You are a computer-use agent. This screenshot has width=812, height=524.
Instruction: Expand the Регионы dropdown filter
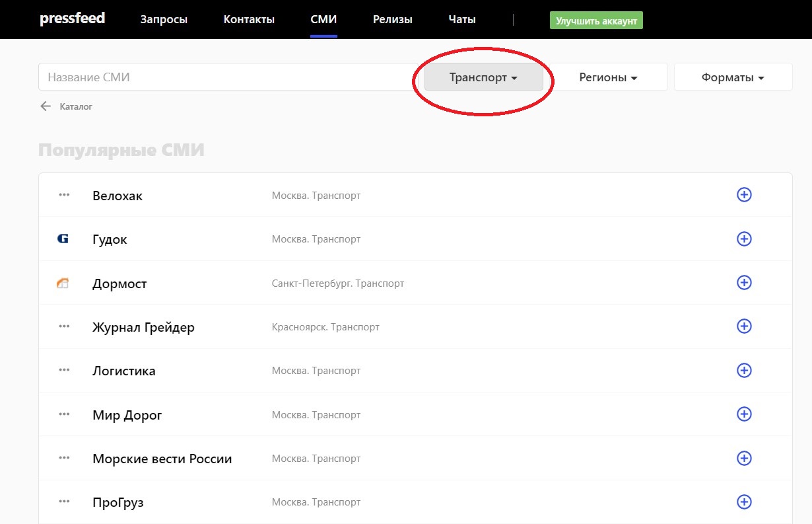coord(608,77)
